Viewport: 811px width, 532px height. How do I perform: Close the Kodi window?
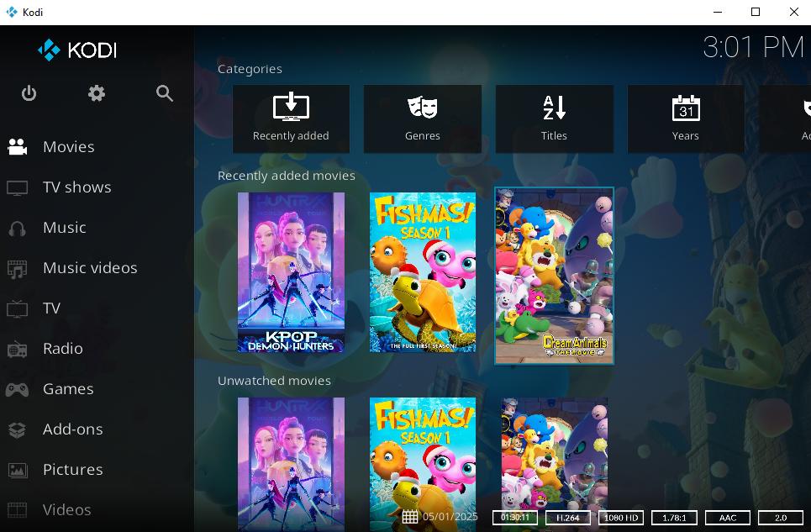point(794,12)
